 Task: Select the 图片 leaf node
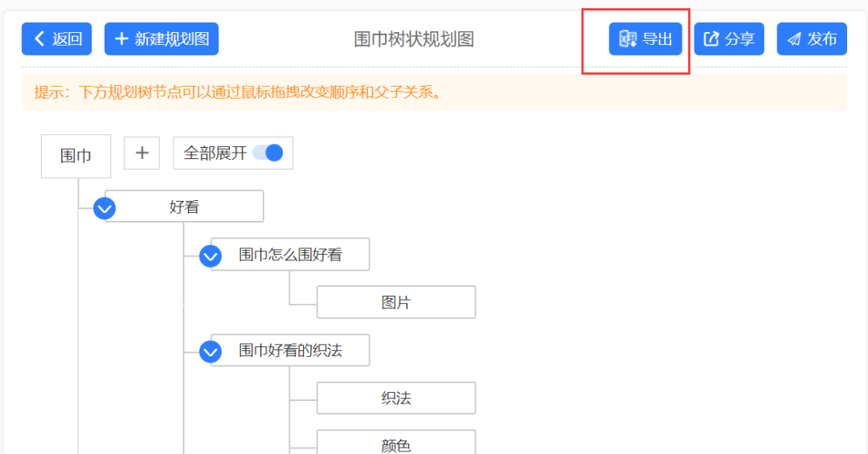point(396,302)
